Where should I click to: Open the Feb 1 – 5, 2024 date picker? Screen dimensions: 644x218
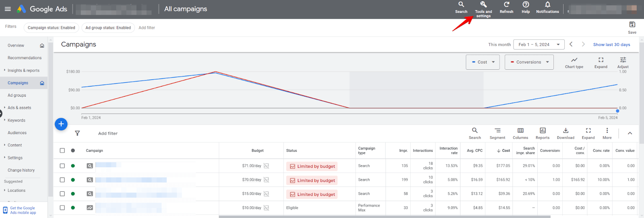click(x=539, y=44)
